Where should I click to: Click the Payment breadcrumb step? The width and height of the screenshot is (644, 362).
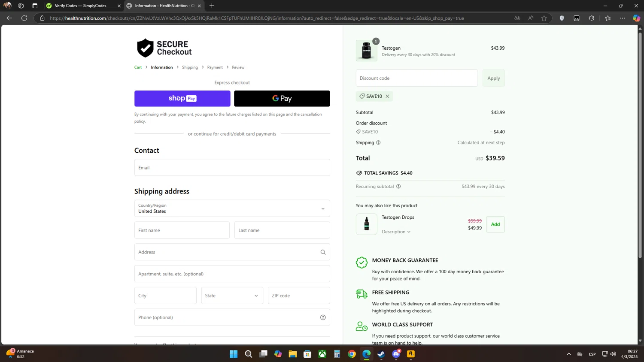pyautogui.click(x=215, y=67)
